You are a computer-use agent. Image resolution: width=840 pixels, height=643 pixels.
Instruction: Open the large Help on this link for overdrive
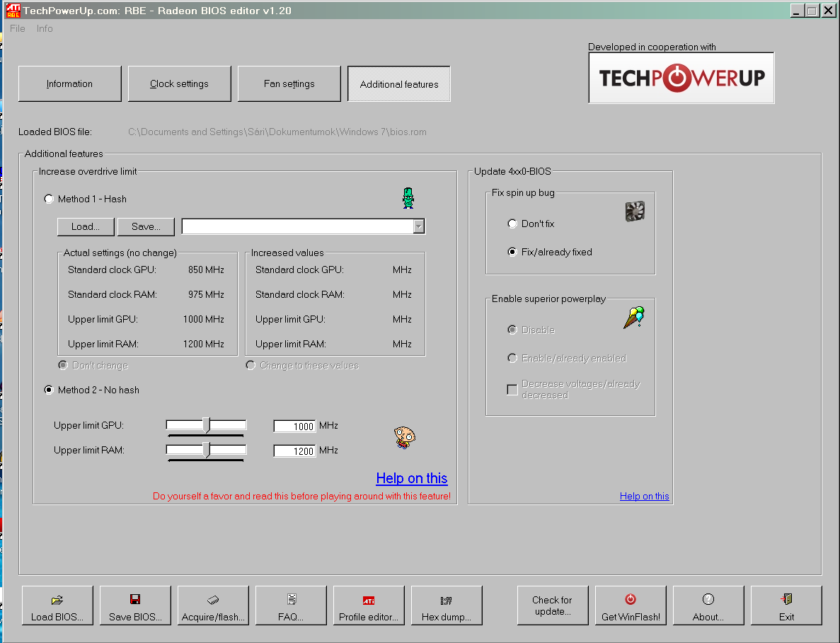[x=412, y=478]
